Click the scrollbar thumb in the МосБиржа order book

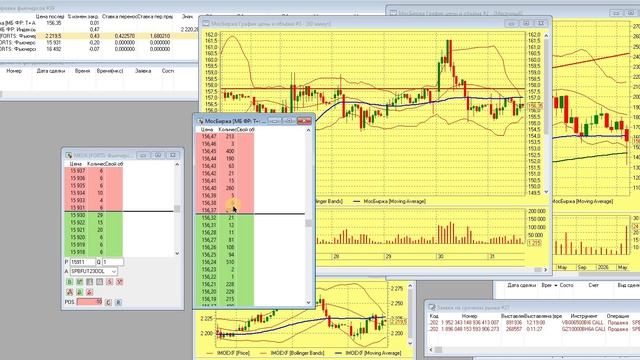click(309, 223)
